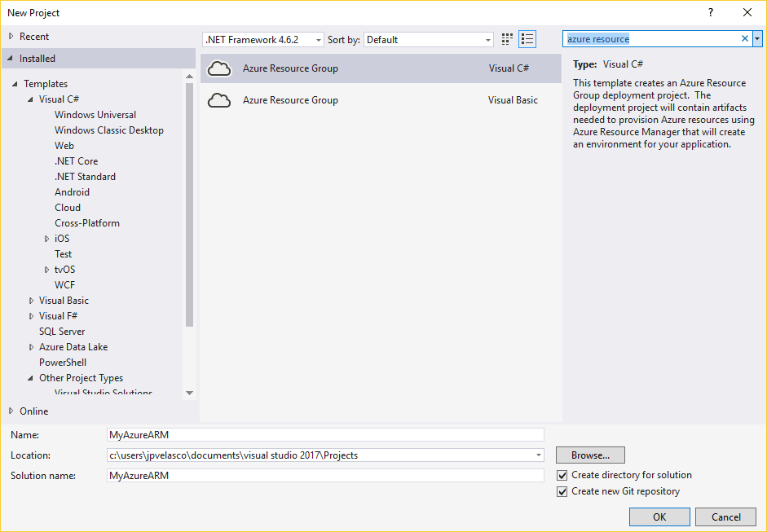Select Windows Classic Desktop category
This screenshot has height=532, width=767.
pos(109,130)
